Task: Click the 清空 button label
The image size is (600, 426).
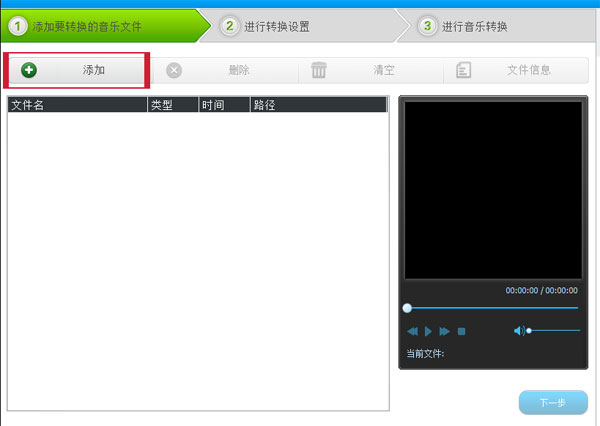Action: point(384,70)
